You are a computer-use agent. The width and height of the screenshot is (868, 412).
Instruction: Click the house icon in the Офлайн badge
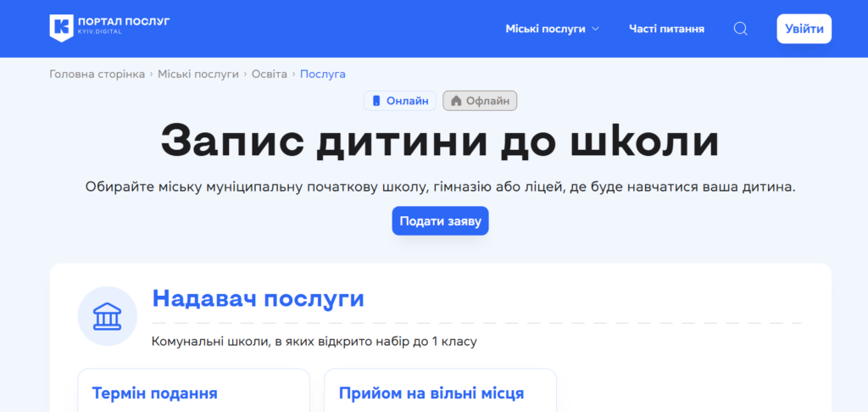pos(456,101)
